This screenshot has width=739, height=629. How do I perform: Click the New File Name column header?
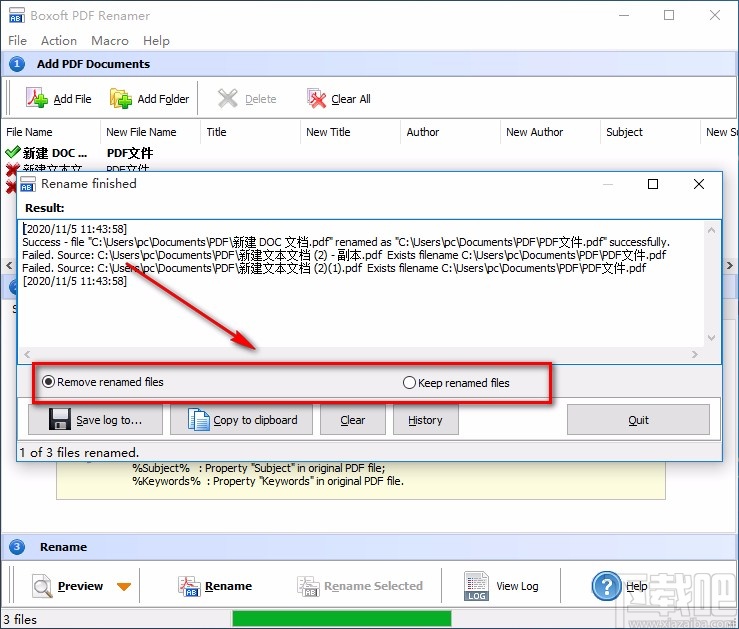pyautogui.click(x=150, y=132)
